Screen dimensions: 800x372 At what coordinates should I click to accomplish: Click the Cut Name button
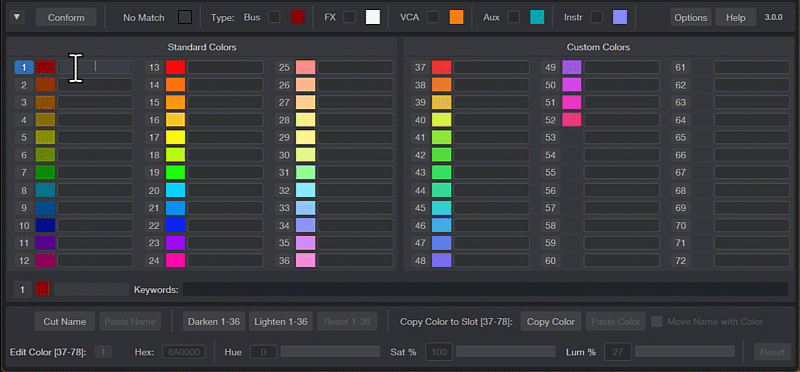pos(65,321)
